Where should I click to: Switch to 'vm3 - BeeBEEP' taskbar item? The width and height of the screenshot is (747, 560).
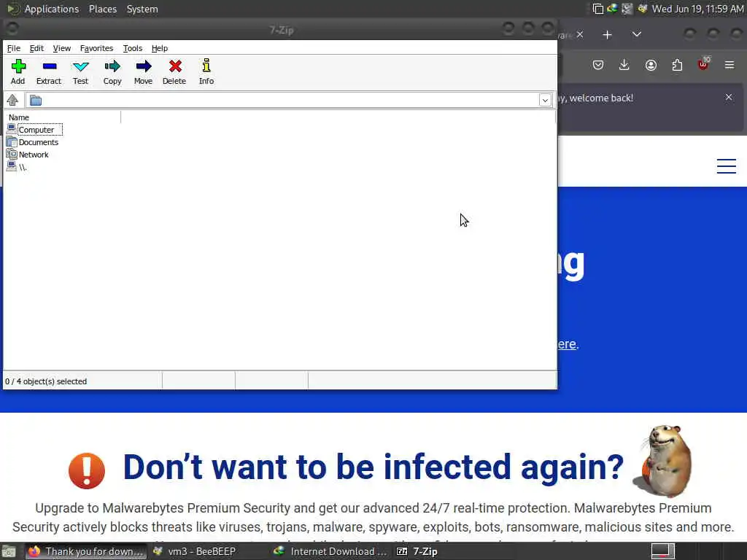click(194, 551)
